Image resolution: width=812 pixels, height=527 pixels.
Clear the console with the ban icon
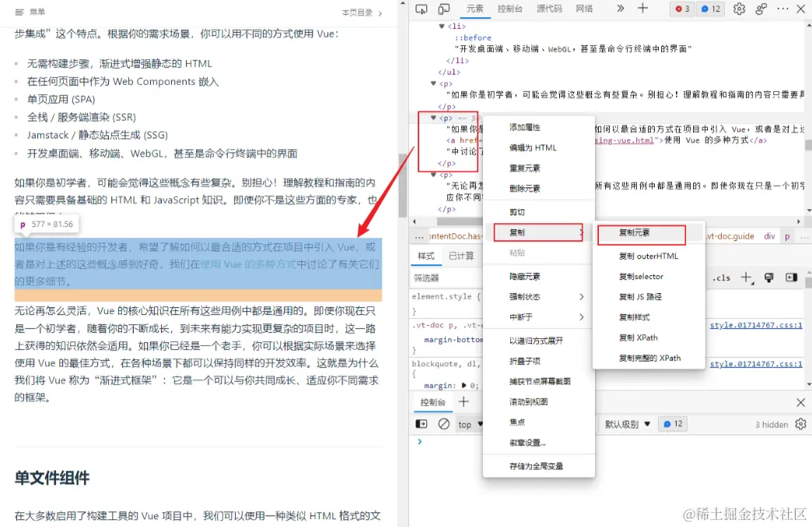coord(444,424)
